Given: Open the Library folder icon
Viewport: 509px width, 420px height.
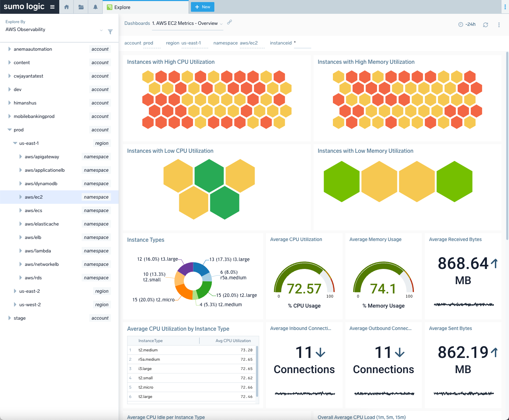Looking at the screenshot, I should coord(81,7).
